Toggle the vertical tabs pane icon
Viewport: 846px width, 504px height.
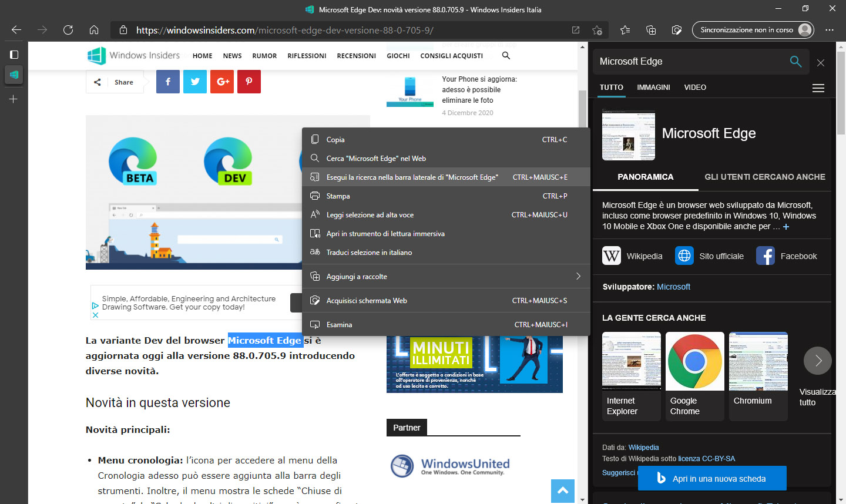(x=14, y=55)
